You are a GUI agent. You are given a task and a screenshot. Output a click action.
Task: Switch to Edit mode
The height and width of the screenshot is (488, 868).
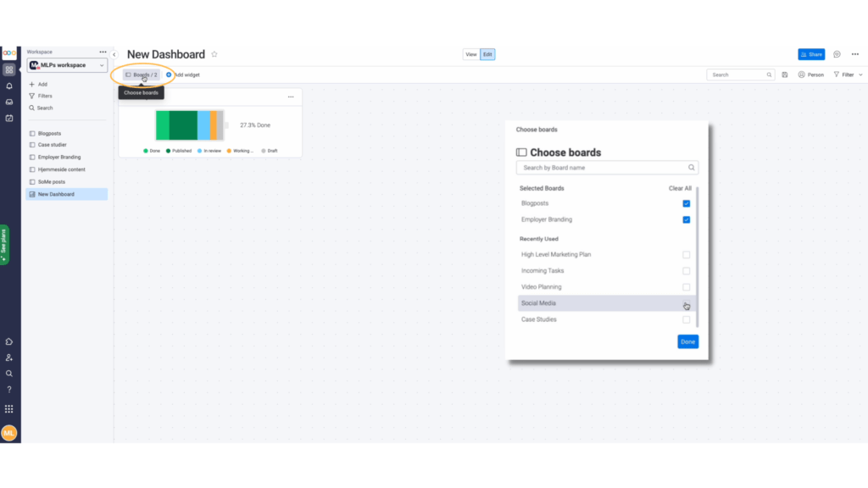tap(487, 54)
